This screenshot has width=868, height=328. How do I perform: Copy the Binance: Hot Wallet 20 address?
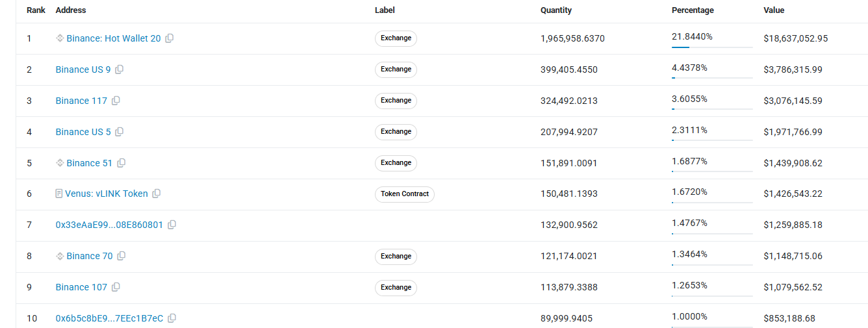170,38
